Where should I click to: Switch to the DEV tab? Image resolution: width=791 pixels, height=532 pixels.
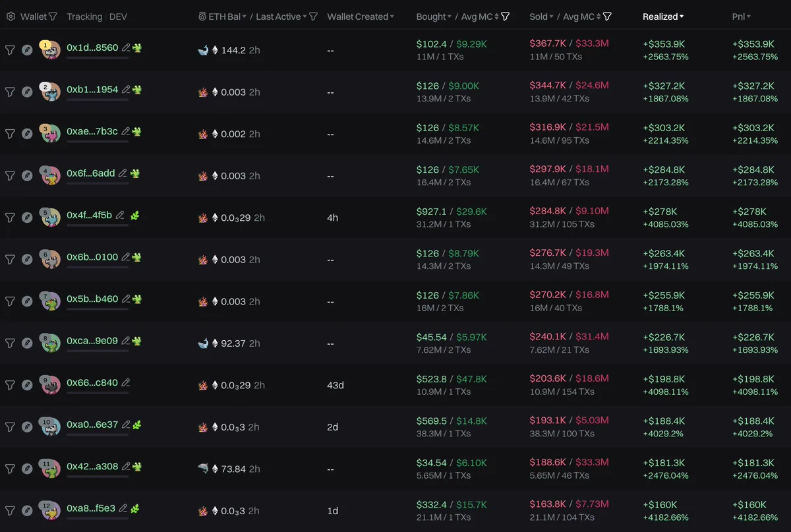(119, 16)
